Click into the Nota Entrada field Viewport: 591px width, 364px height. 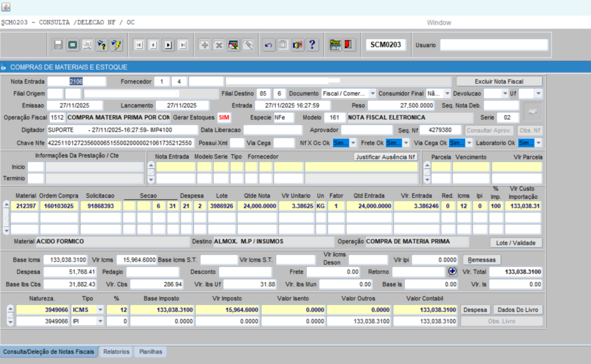pyautogui.click(x=76, y=82)
